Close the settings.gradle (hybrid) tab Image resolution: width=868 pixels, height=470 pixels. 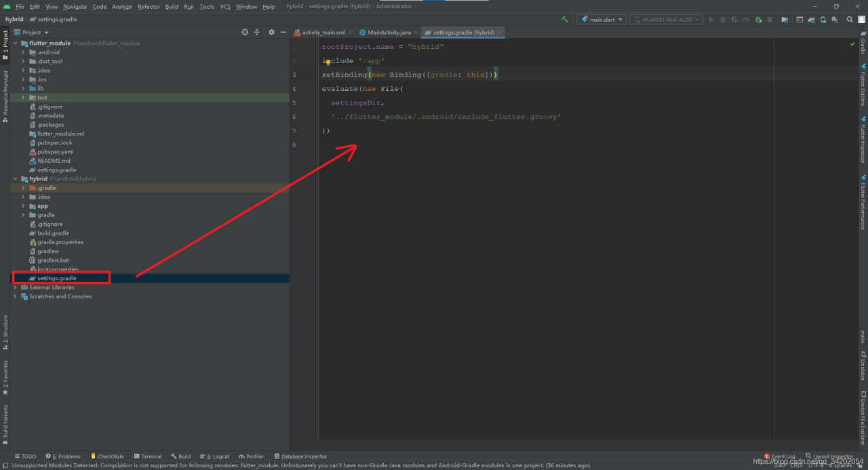click(x=500, y=32)
